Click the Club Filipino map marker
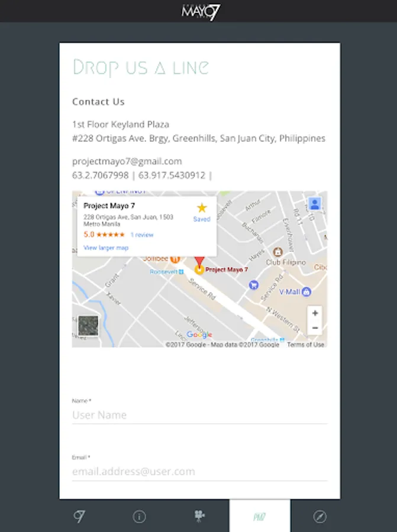397x532 pixels. (x=278, y=252)
